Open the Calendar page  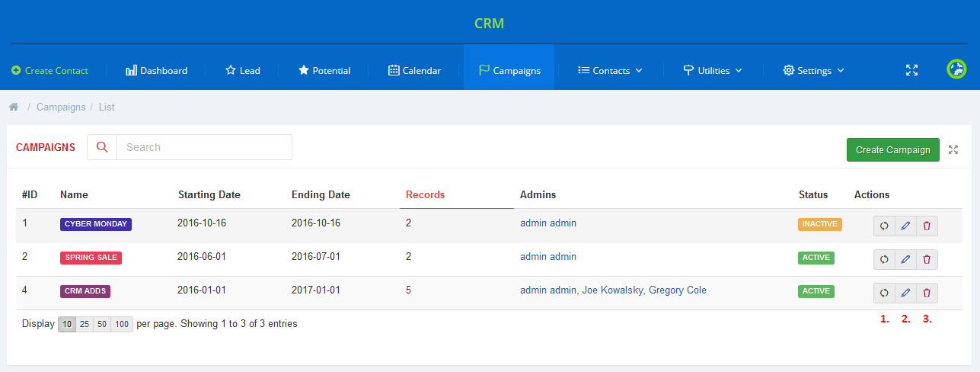pos(414,70)
